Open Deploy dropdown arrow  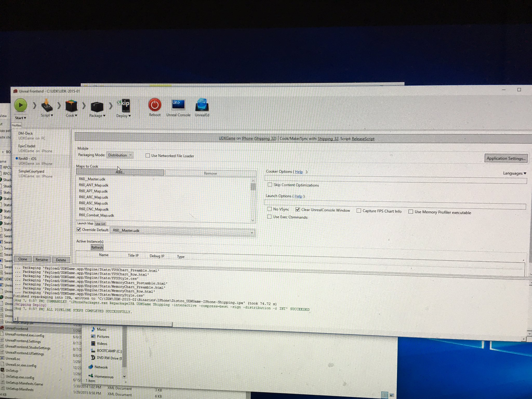[130, 116]
